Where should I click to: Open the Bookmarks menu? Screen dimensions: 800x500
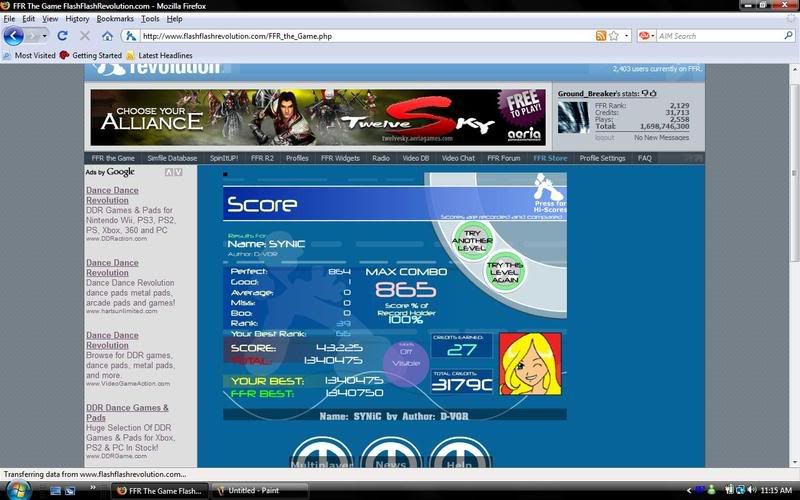point(115,19)
